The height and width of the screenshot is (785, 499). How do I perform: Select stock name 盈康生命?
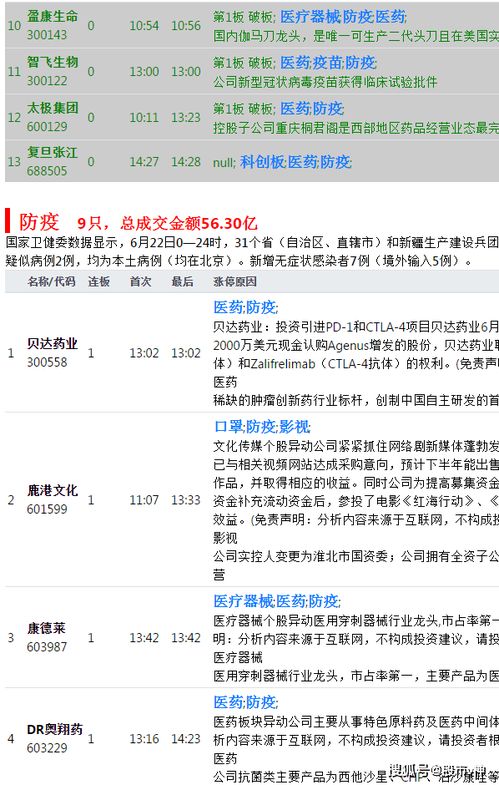coord(52,16)
